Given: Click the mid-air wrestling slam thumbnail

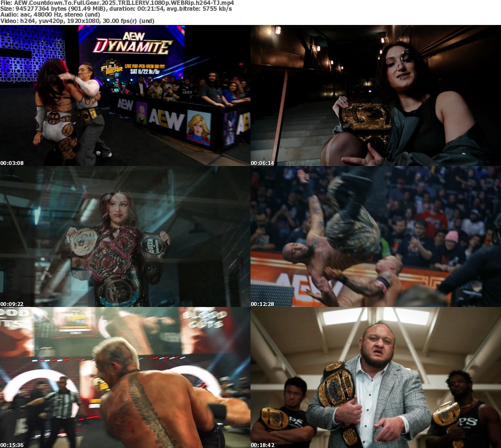Looking at the screenshot, I should tap(376, 236).
